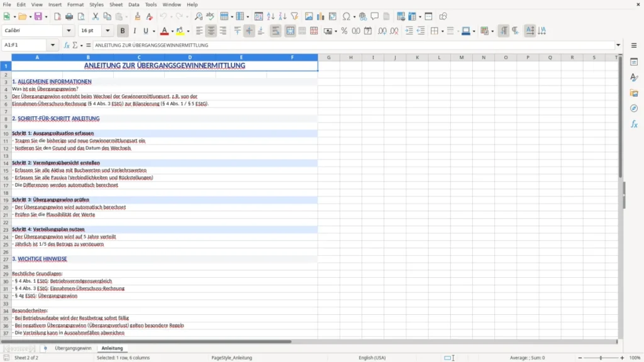The width and height of the screenshot is (644, 362).
Task: Switch to the Übergangsgewinn sheet tab
Action: click(x=73, y=348)
